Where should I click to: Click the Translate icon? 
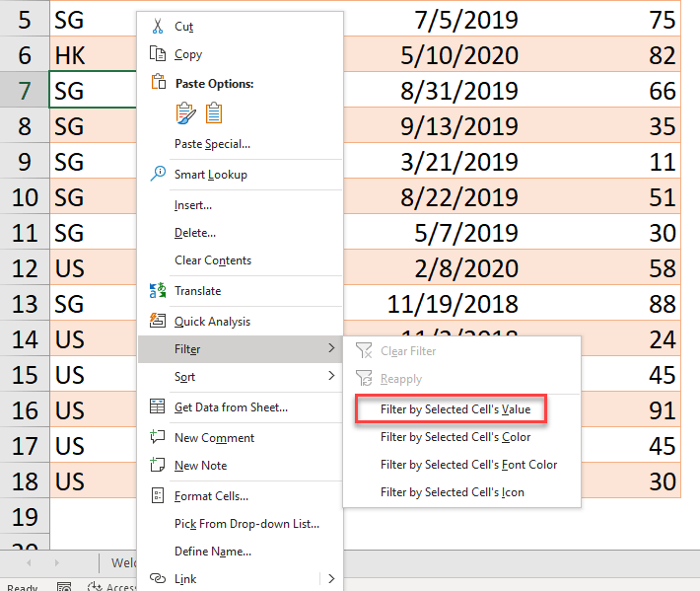click(x=157, y=291)
